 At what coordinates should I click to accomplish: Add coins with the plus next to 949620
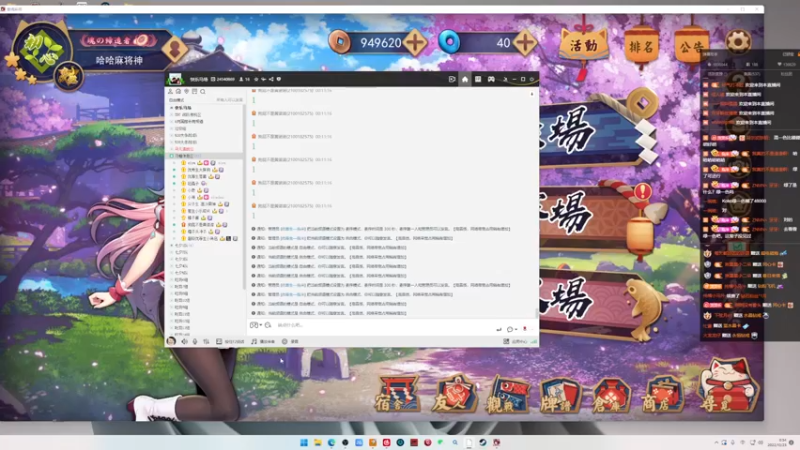coord(415,42)
